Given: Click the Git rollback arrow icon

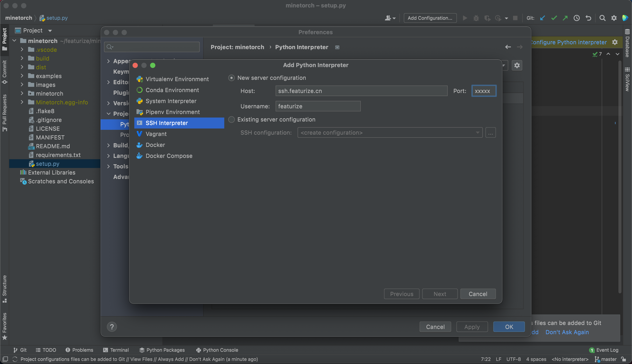Looking at the screenshot, I should (x=588, y=18).
